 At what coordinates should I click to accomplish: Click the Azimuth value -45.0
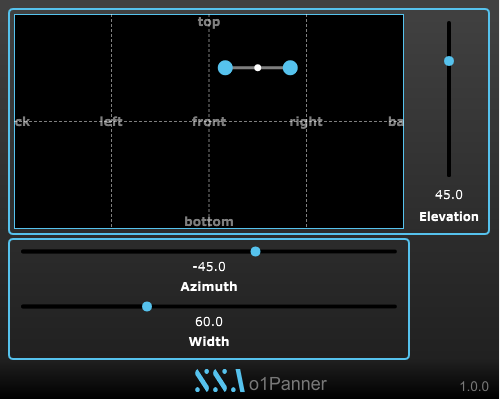(x=209, y=267)
